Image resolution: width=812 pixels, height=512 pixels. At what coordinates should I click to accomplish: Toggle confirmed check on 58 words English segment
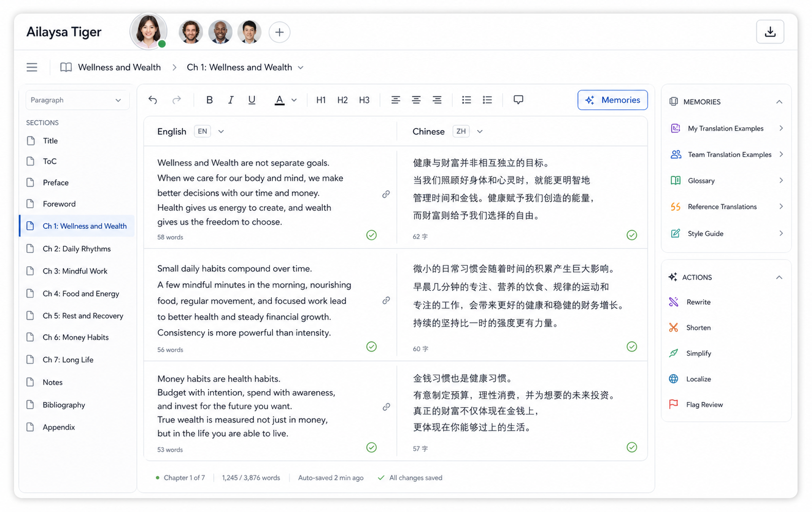(372, 235)
